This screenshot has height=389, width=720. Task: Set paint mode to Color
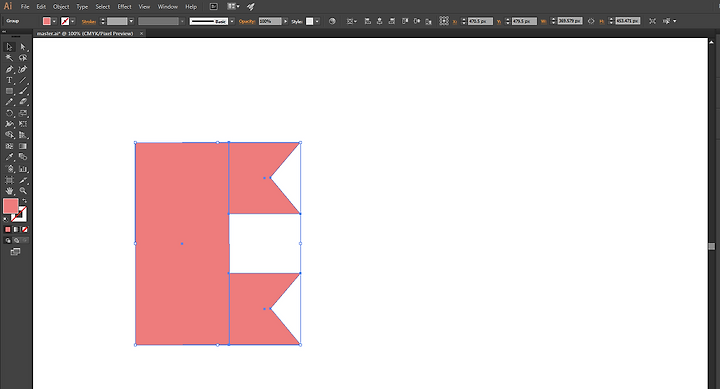(x=7, y=229)
